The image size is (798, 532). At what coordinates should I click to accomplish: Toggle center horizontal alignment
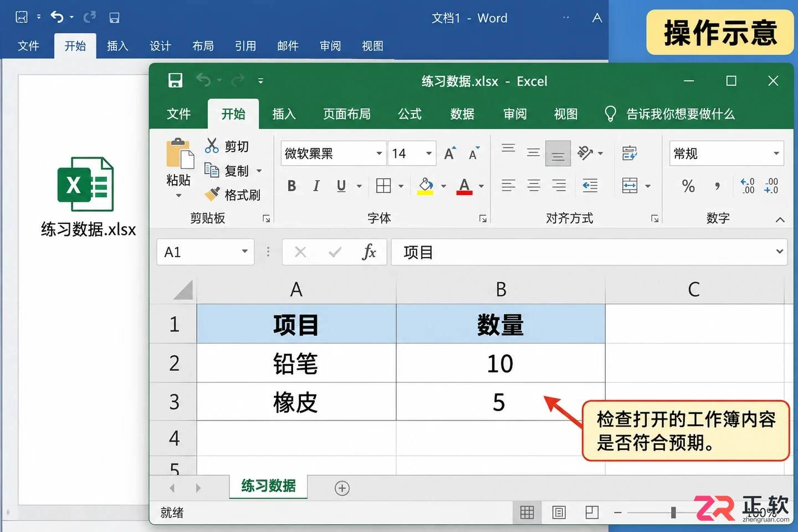[x=534, y=186]
